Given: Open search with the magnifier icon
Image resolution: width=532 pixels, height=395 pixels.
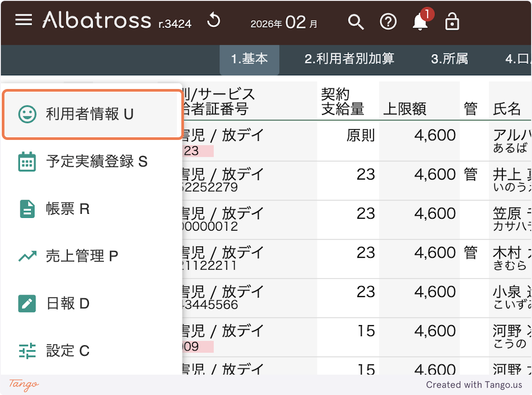Looking at the screenshot, I should tap(356, 21).
